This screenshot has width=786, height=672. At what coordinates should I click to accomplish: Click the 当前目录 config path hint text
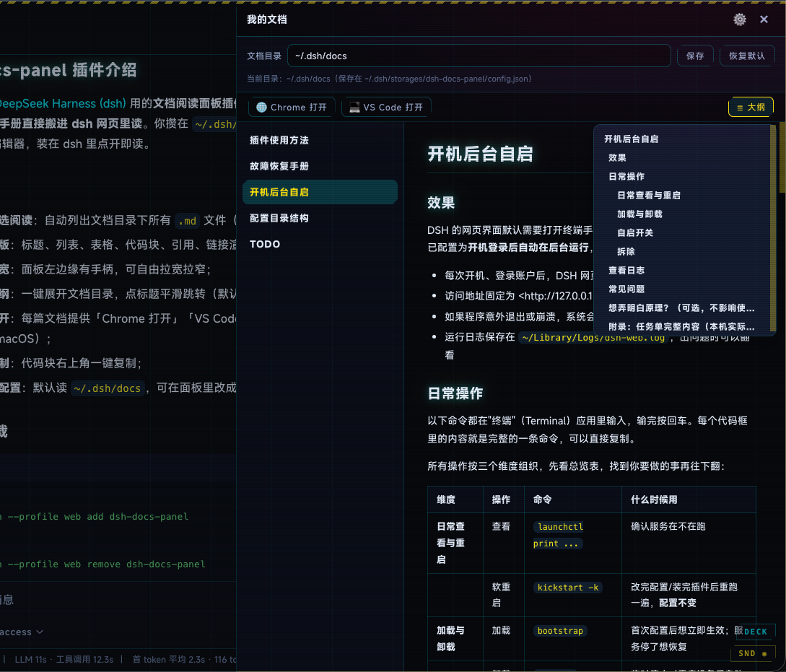pyautogui.click(x=389, y=79)
